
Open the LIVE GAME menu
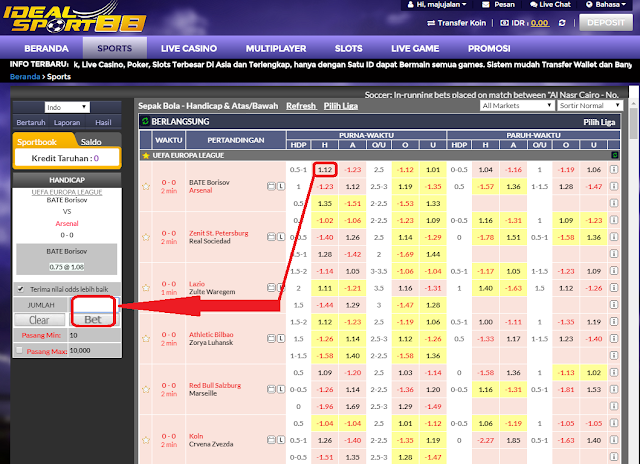[x=415, y=48]
